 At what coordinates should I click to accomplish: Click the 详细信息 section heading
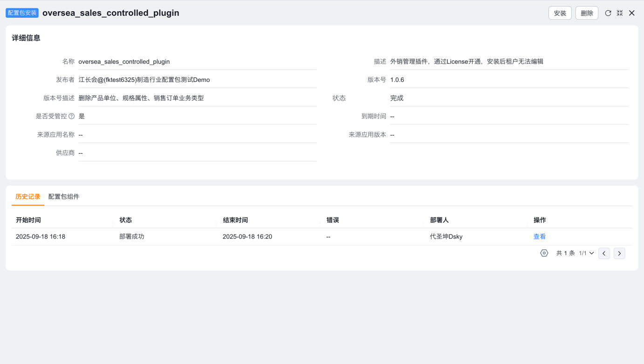tap(26, 38)
